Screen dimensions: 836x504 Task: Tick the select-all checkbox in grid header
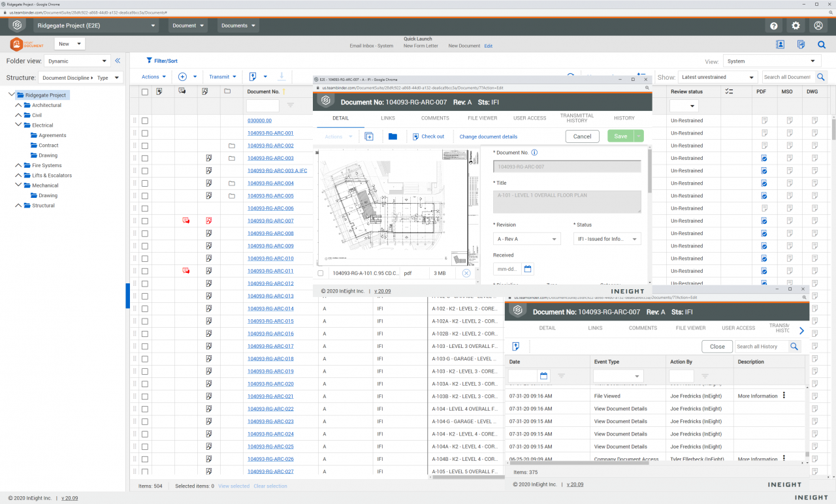[x=145, y=92]
